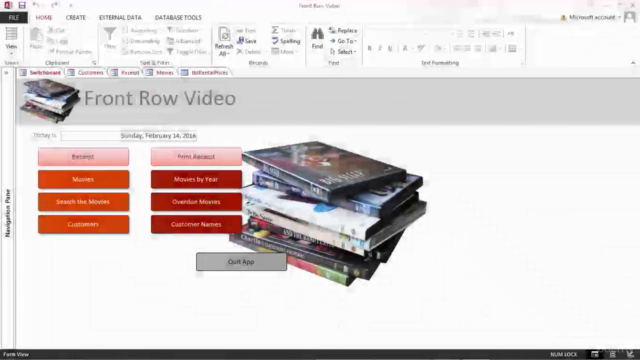Open the More dropdown in Records

click(284, 52)
